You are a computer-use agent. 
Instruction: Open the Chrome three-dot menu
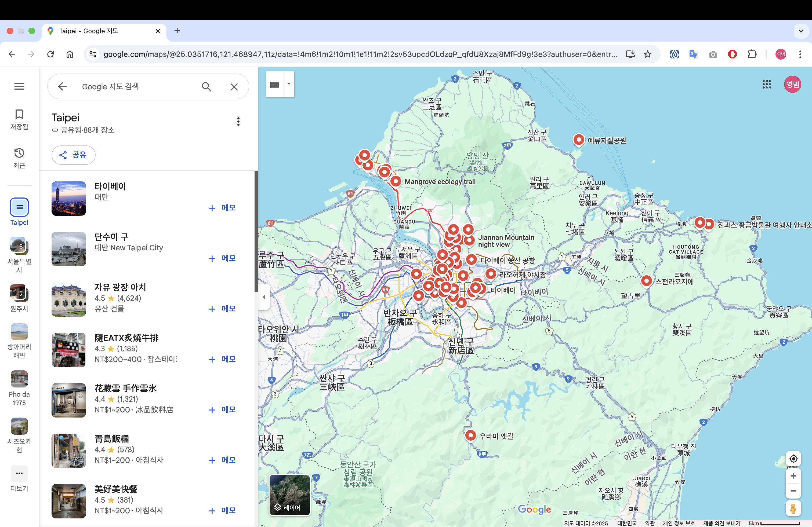tap(800, 54)
